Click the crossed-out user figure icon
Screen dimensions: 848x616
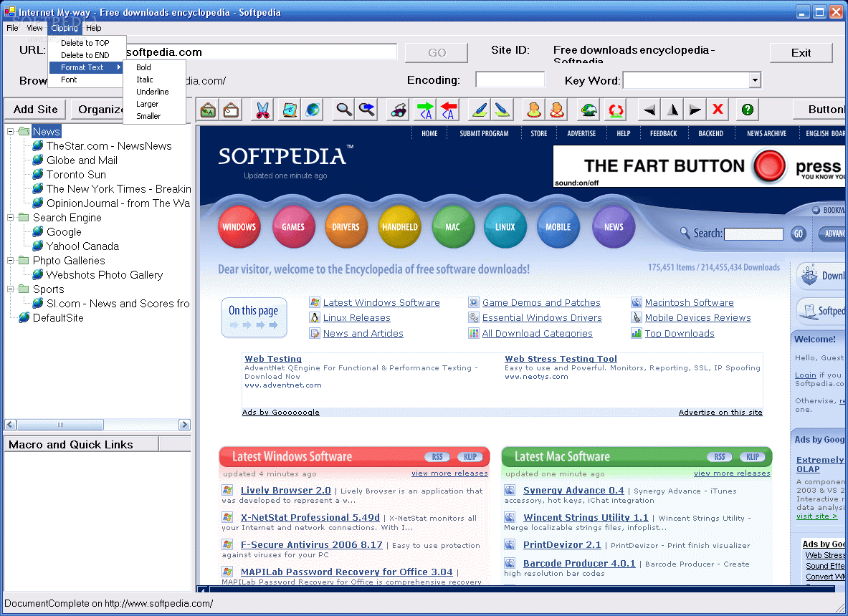click(x=557, y=110)
